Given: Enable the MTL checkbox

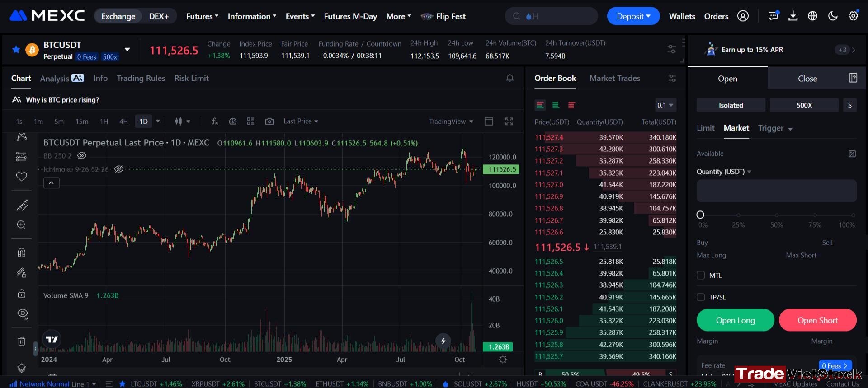Looking at the screenshot, I should pos(701,275).
